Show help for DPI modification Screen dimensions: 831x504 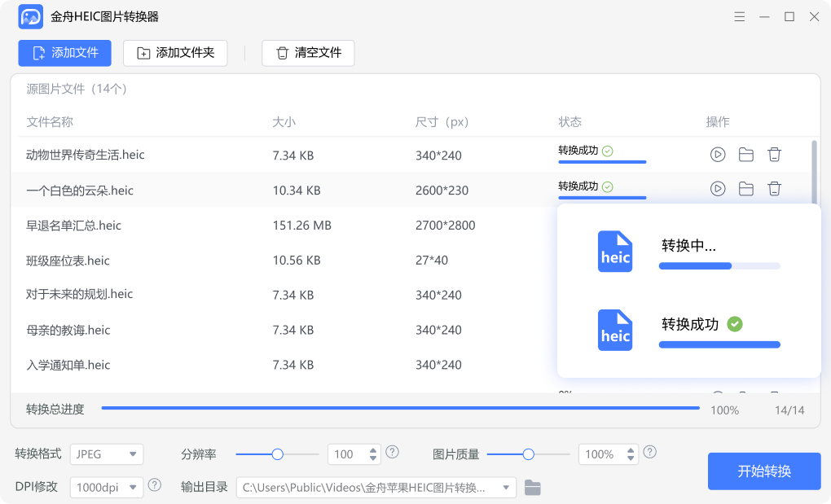click(x=154, y=486)
